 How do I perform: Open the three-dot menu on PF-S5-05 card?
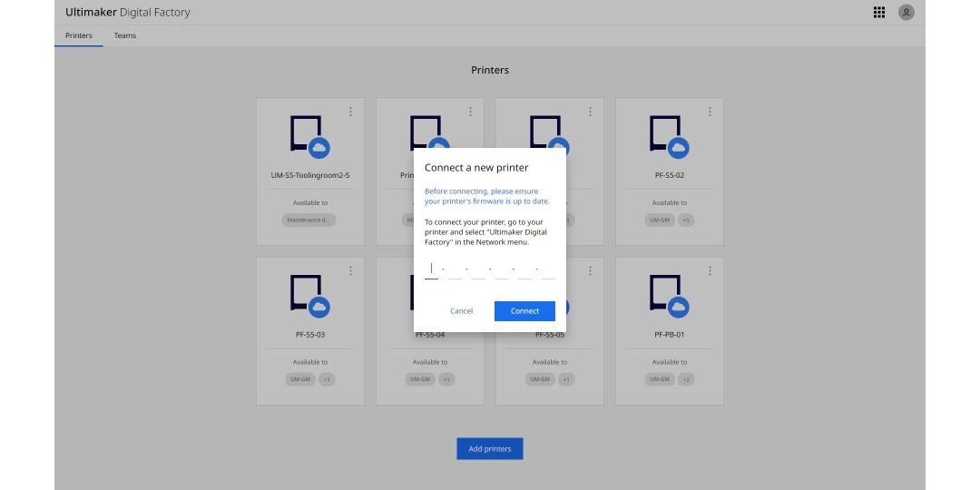pos(590,270)
